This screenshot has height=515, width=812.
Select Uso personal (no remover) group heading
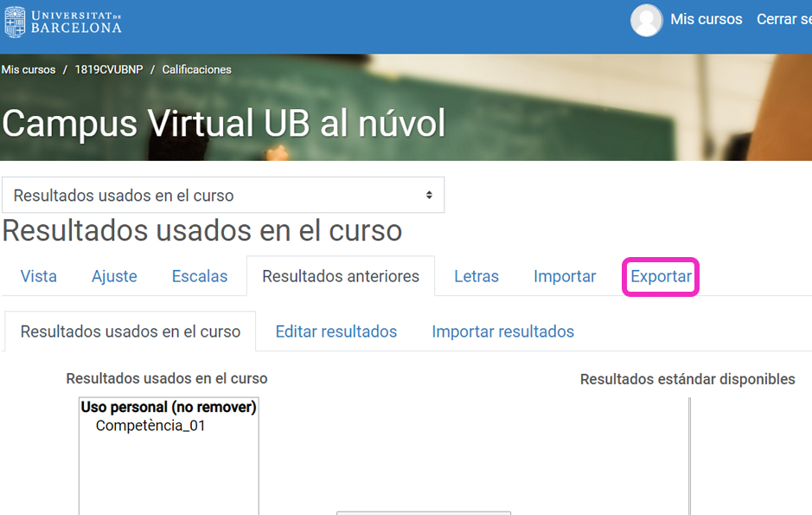(169, 407)
